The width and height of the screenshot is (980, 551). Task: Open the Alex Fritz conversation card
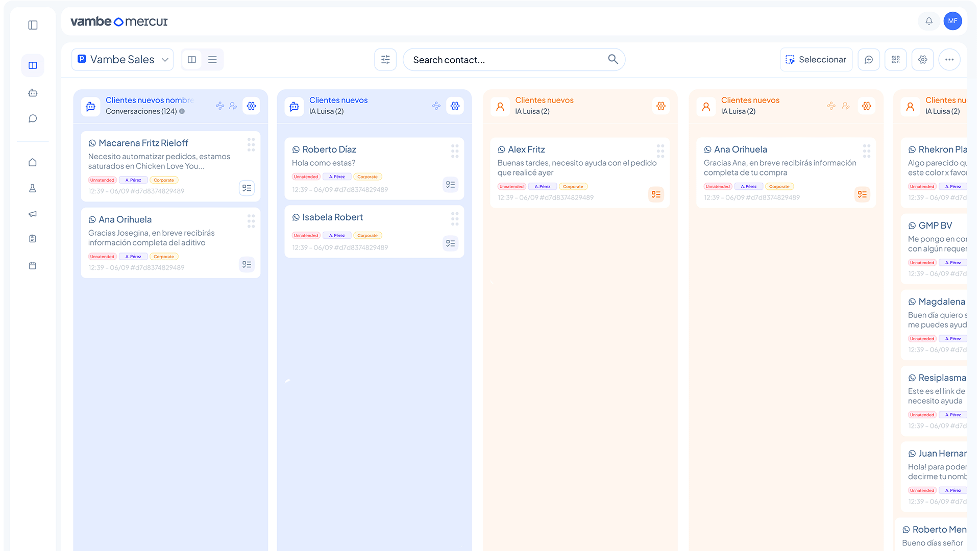click(572, 167)
